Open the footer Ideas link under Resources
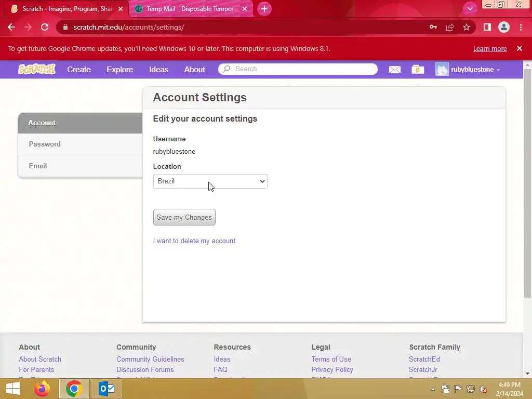Screen dimensions: 532x399 point(222,359)
